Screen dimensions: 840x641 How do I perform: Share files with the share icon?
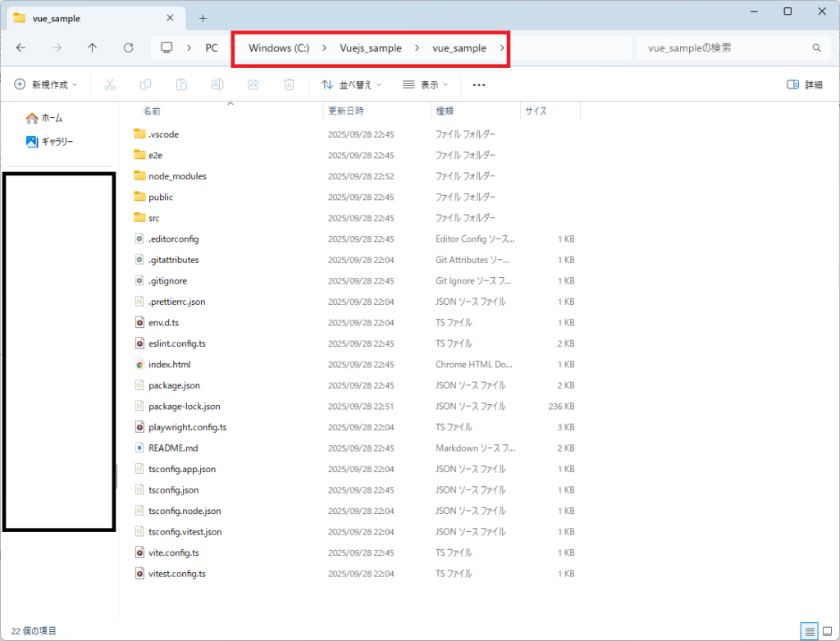253,84
